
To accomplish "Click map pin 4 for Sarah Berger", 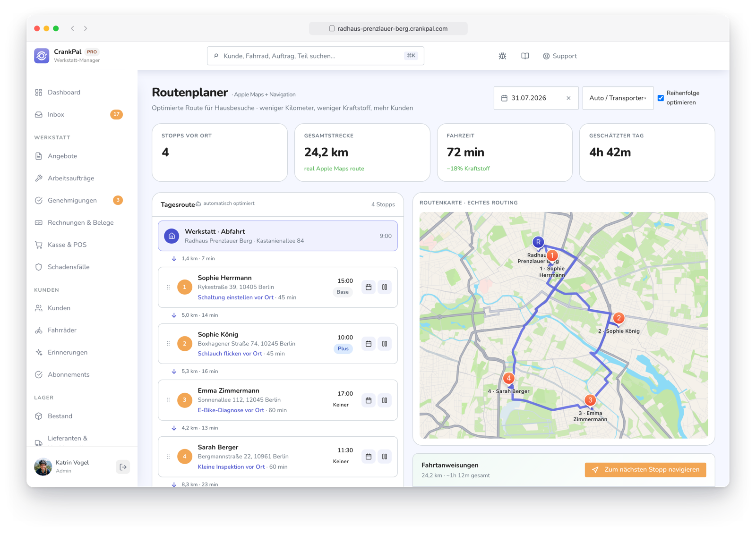I will (509, 378).
